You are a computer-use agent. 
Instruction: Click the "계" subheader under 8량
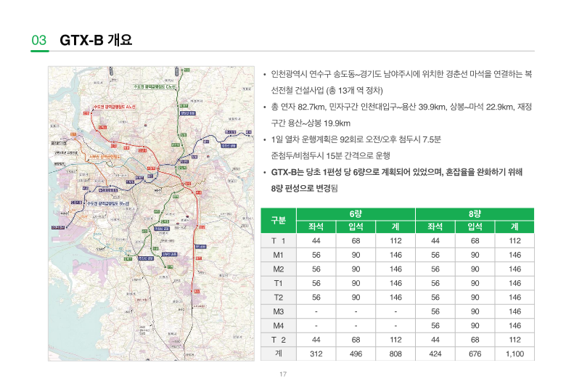pyautogui.click(x=514, y=226)
